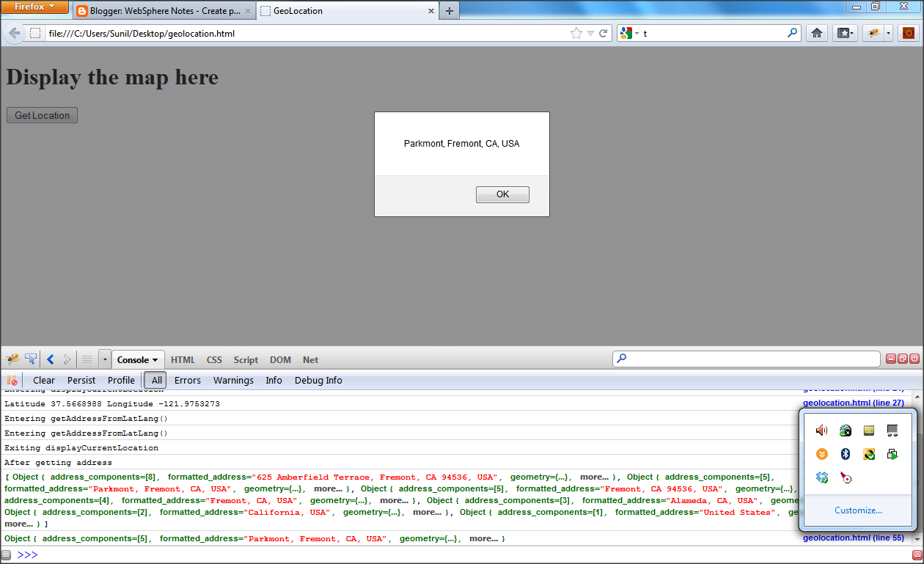Click Firebug minimize red button
Image resolution: width=924 pixels, height=564 pixels.
[x=891, y=359]
